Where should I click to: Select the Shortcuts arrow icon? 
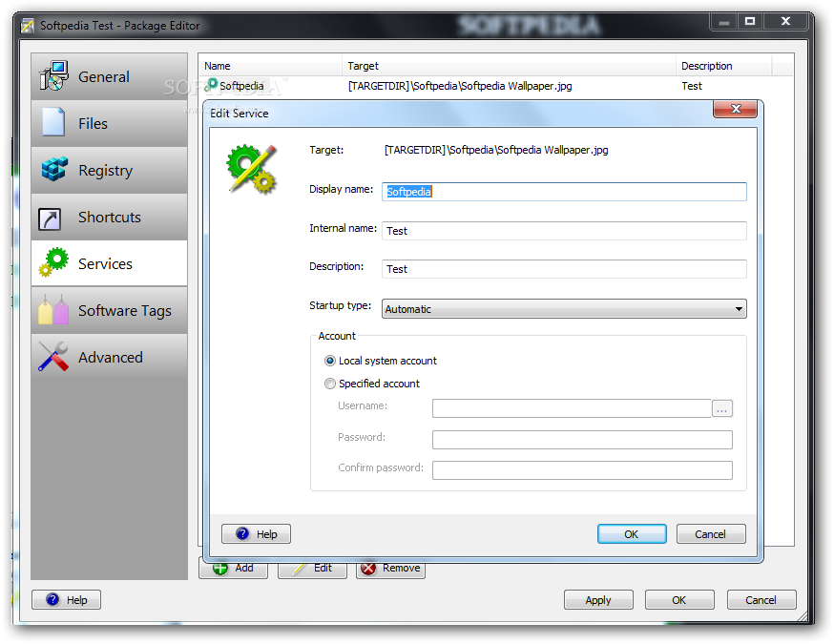pos(50,218)
